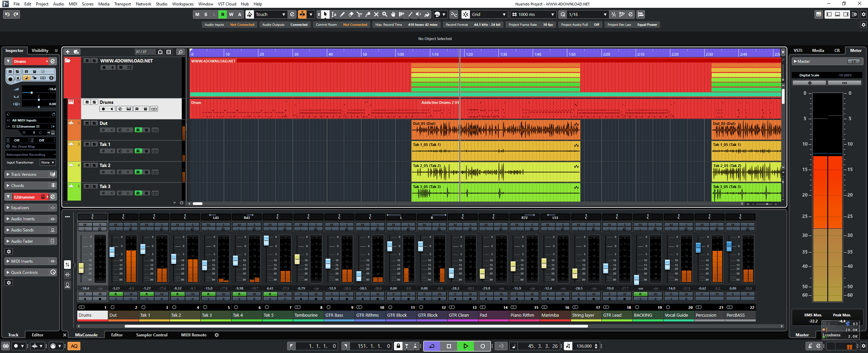Select the Glue tool

point(368,14)
